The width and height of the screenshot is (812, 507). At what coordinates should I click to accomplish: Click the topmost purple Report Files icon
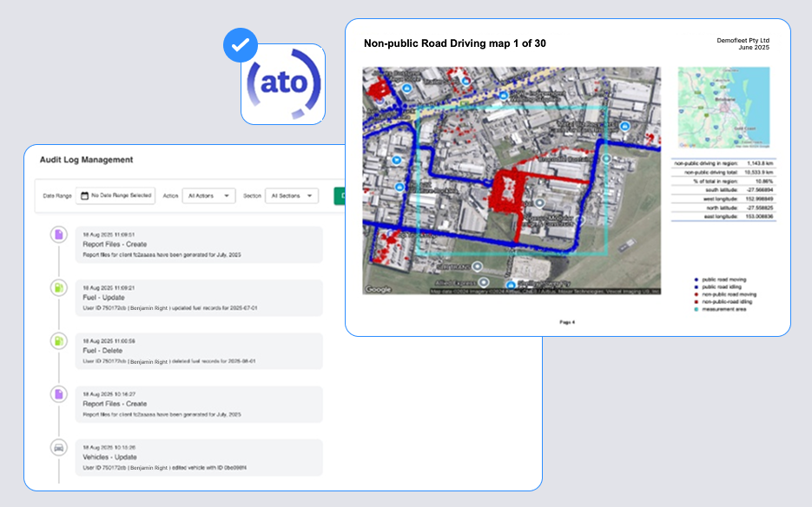57,234
